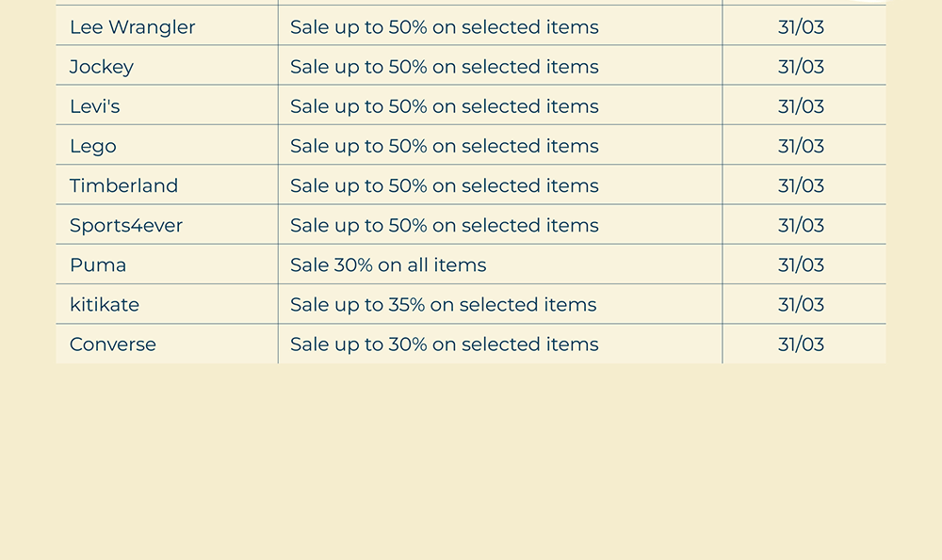942x560 pixels.
Task: Click the Sports4ever row 31/03 date
Action: 801,225
